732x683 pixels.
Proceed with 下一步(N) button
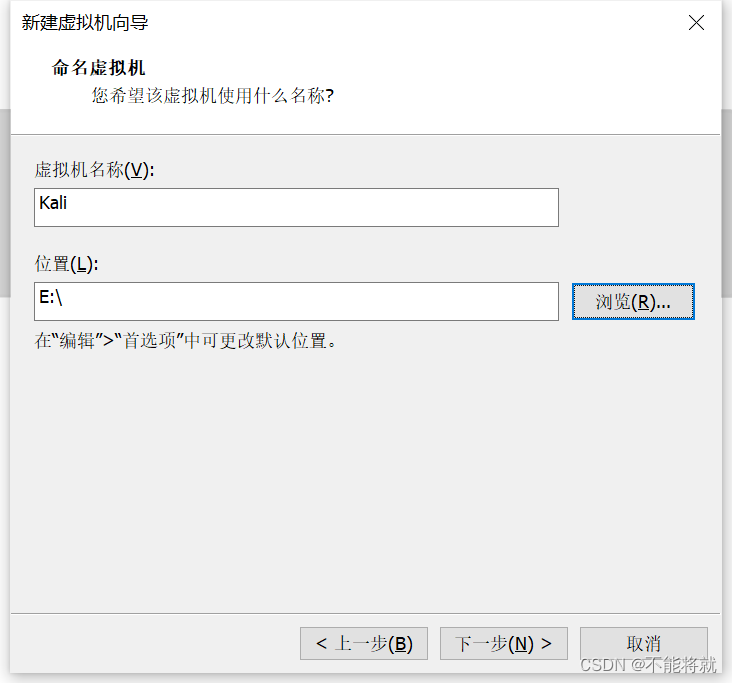point(504,643)
